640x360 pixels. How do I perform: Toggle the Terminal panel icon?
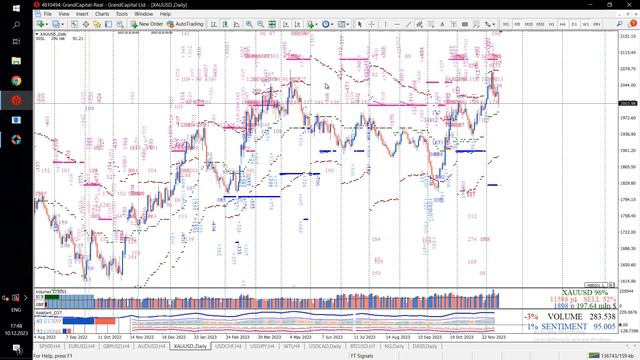tap(109, 24)
